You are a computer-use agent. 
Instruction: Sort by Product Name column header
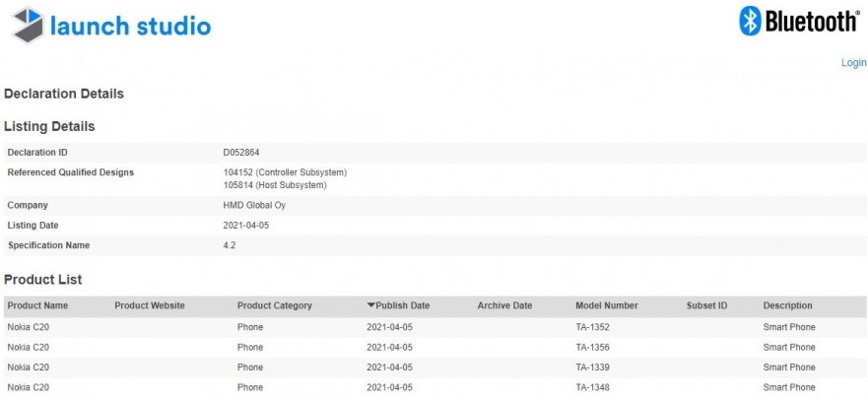click(37, 305)
